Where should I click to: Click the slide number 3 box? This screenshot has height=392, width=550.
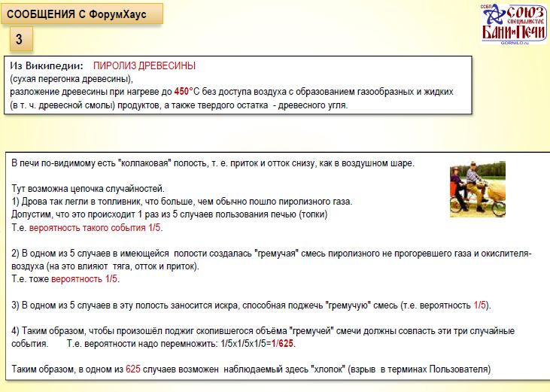pyautogui.click(x=20, y=39)
